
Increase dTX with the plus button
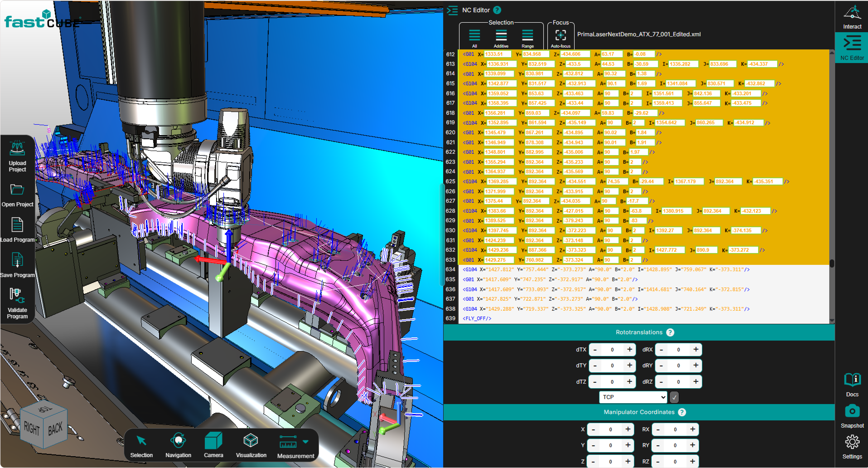point(629,349)
